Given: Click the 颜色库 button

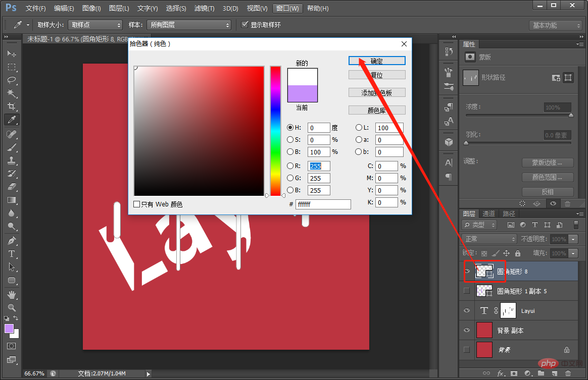Looking at the screenshot, I should pos(377,110).
